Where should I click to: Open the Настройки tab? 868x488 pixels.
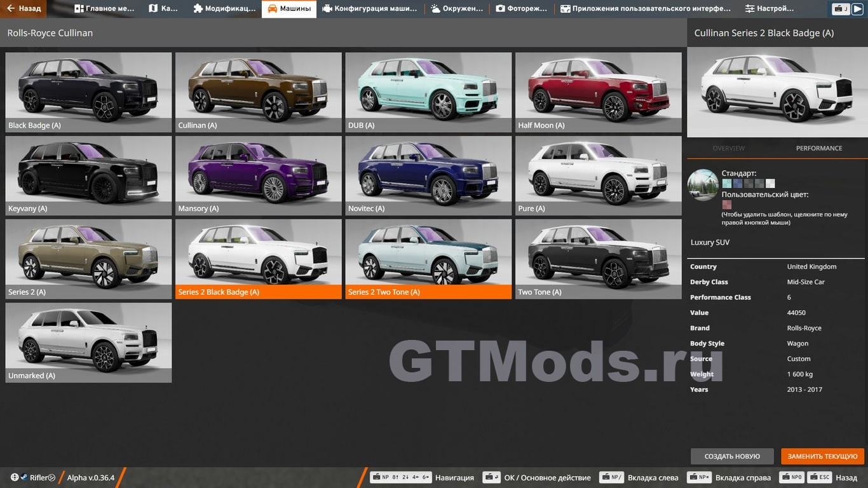point(770,9)
